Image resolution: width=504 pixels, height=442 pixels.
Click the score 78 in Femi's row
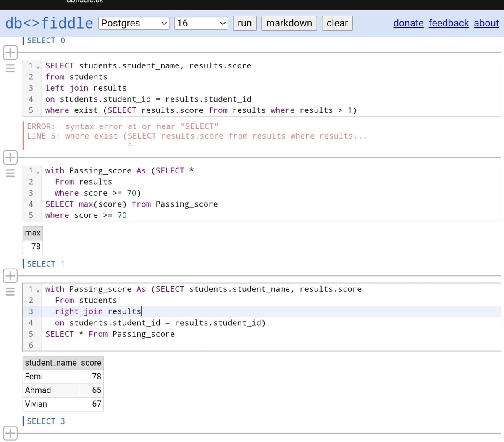pos(91,377)
